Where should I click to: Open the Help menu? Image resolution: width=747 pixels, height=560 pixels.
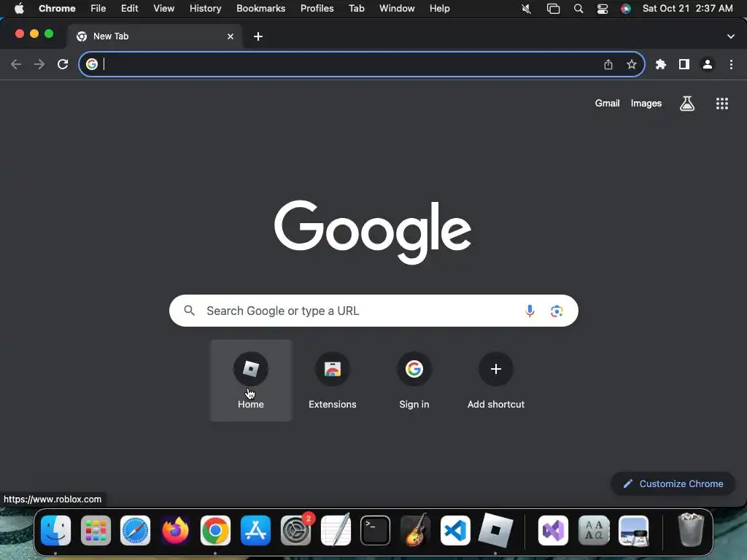(439, 9)
